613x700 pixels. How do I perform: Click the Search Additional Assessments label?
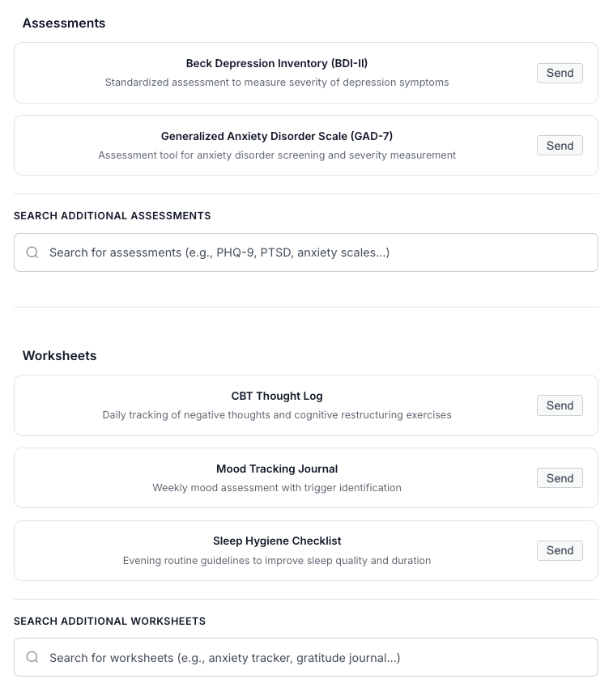[112, 216]
